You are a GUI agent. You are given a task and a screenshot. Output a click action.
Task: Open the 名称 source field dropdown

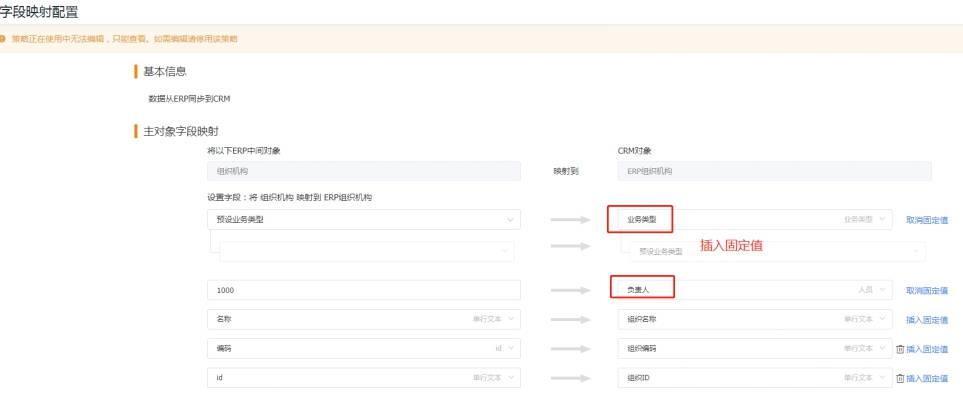364,319
